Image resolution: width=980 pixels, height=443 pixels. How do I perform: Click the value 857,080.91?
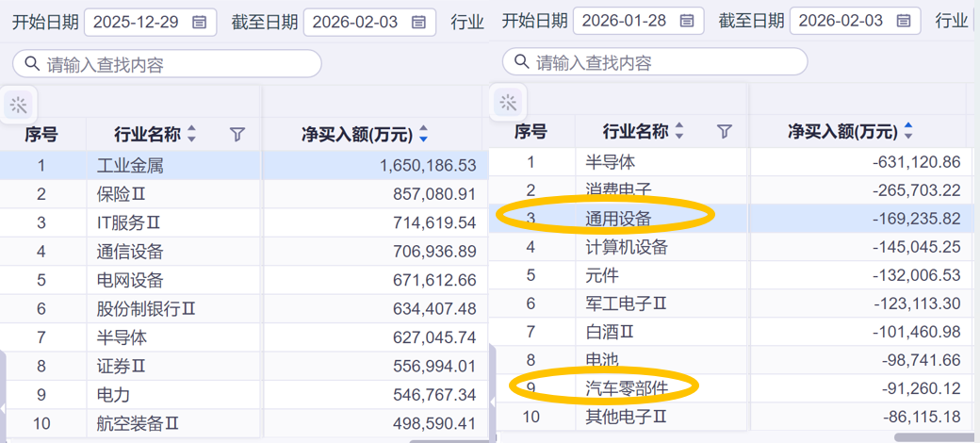[435, 194]
